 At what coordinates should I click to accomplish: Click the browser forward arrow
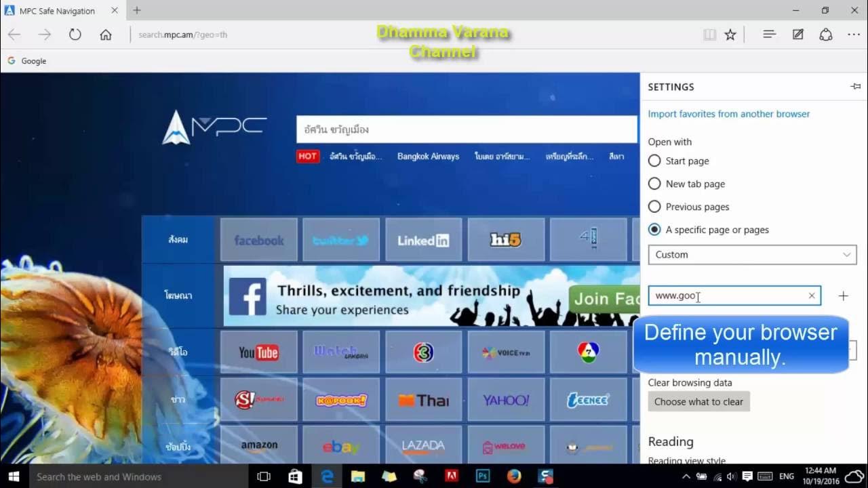pyautogui.click(x=45, y=35)
